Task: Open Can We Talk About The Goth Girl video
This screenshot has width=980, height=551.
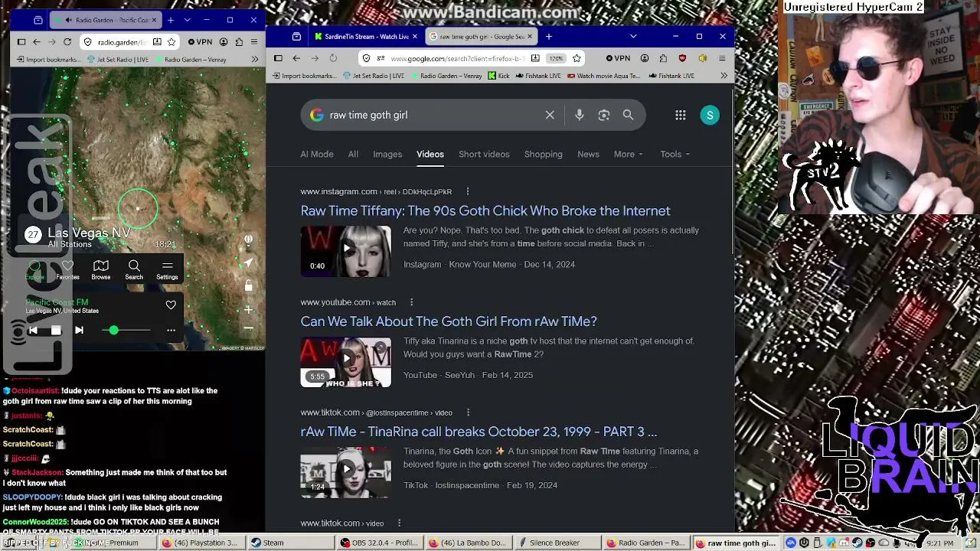Action: click(x=449, y=321)
